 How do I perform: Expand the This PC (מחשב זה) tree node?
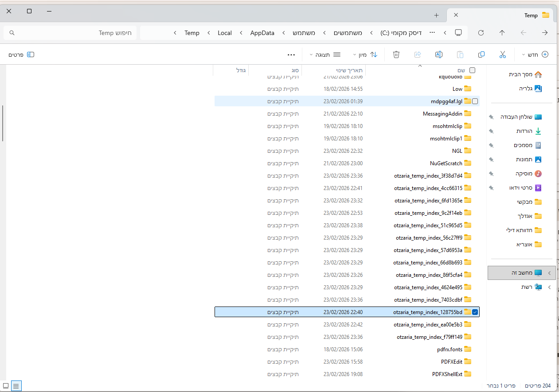pos(550,273)
